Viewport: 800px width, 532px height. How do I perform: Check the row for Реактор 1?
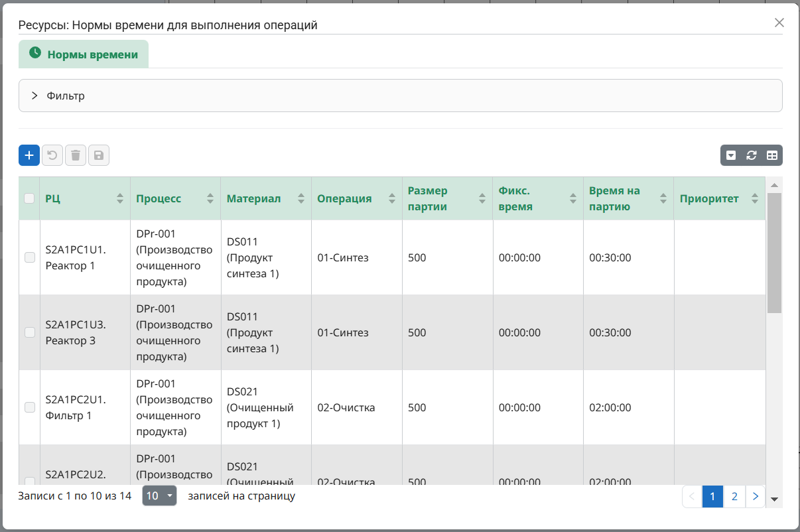pyautogui.click(x=30, y=257)
